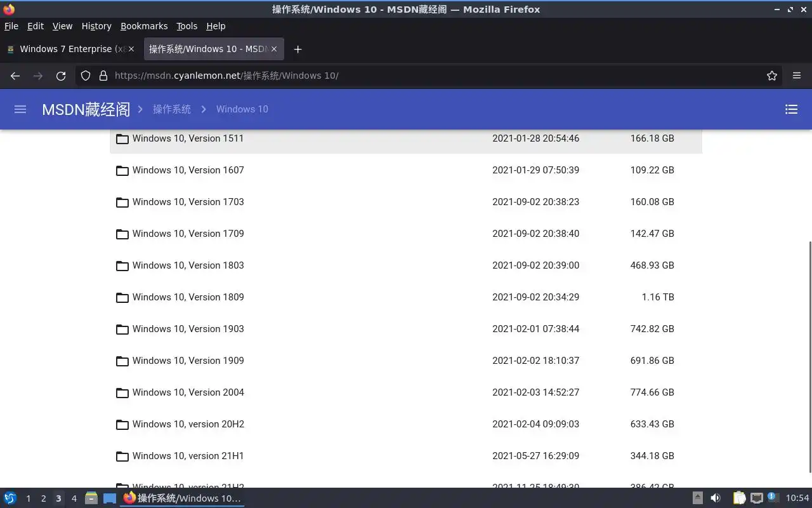Click folder icon of Version 1909 row
Image resolution: width=812 pixels, height=508 pixels.
point(122,361)
